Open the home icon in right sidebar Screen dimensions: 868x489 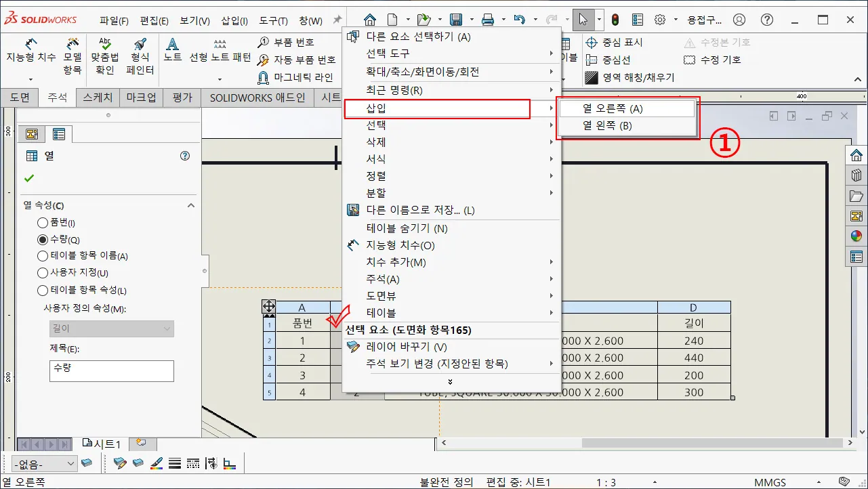coord(856,154)
